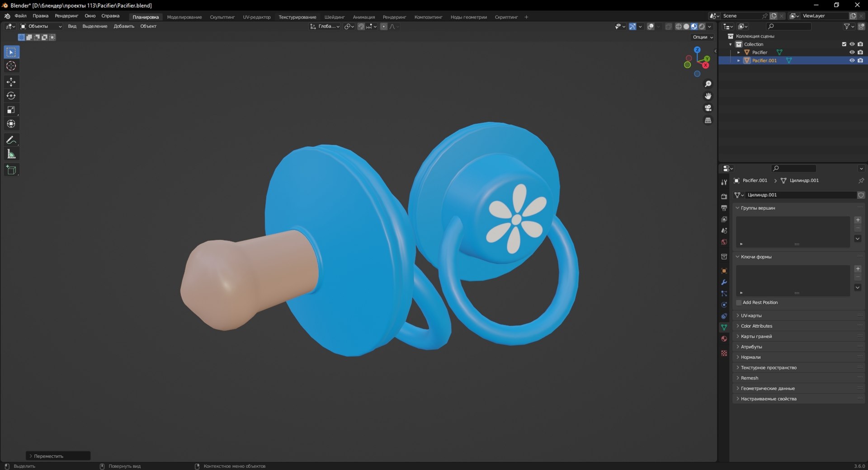Toggle camera view with the camera icon

coord(708,108)
